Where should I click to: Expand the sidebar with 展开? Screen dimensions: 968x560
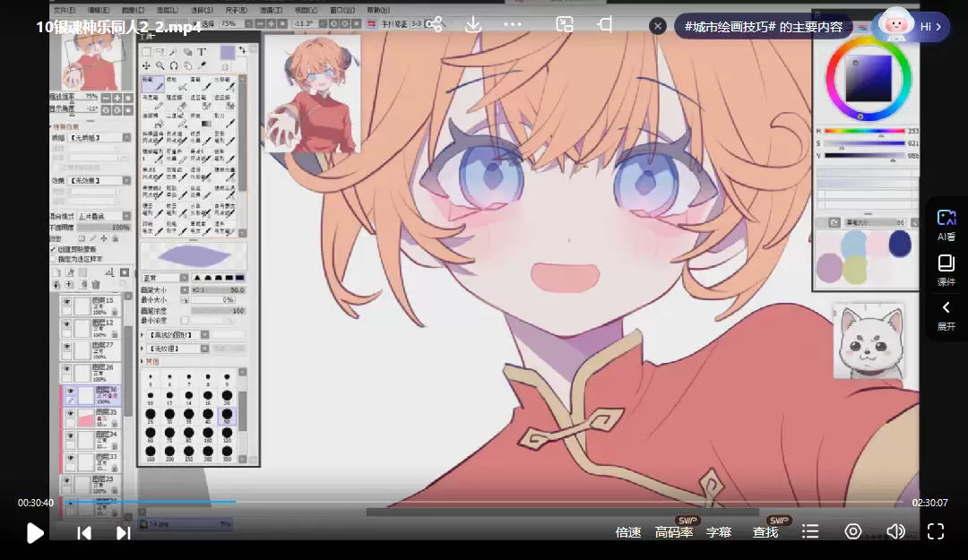tap(946, 316)
